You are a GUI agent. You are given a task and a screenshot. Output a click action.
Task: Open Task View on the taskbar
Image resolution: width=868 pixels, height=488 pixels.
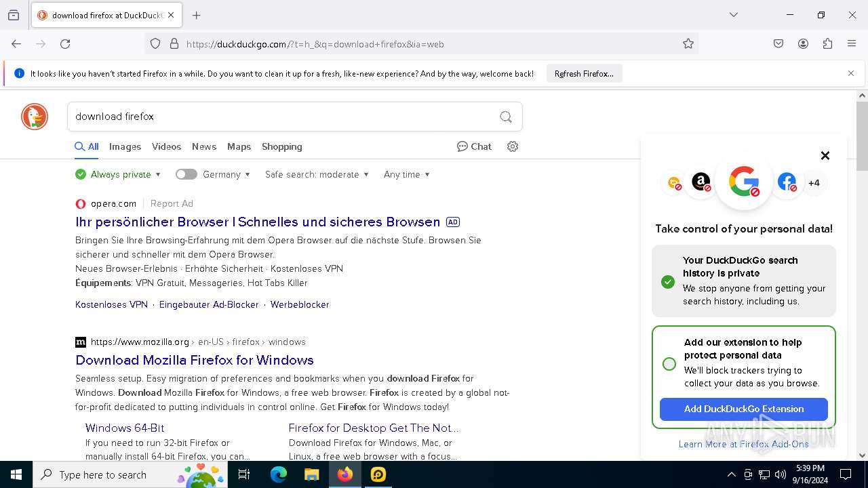pyautogui.click(x=245, y=474)
